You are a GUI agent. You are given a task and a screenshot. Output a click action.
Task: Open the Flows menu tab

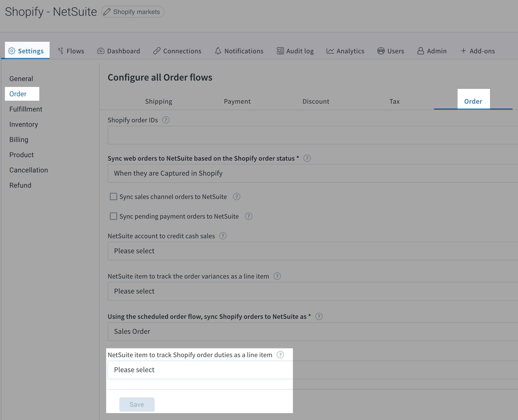click(x=75, y=51)
